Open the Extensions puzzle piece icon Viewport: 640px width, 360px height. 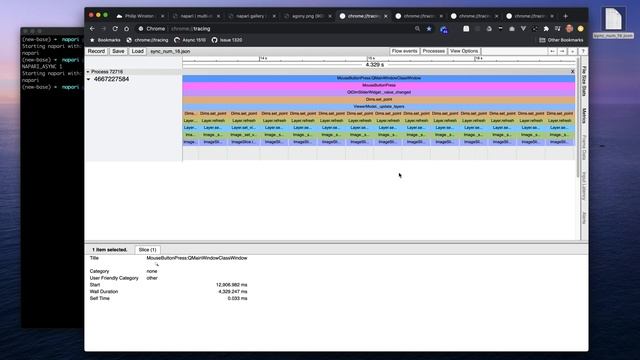pos(546,29)
